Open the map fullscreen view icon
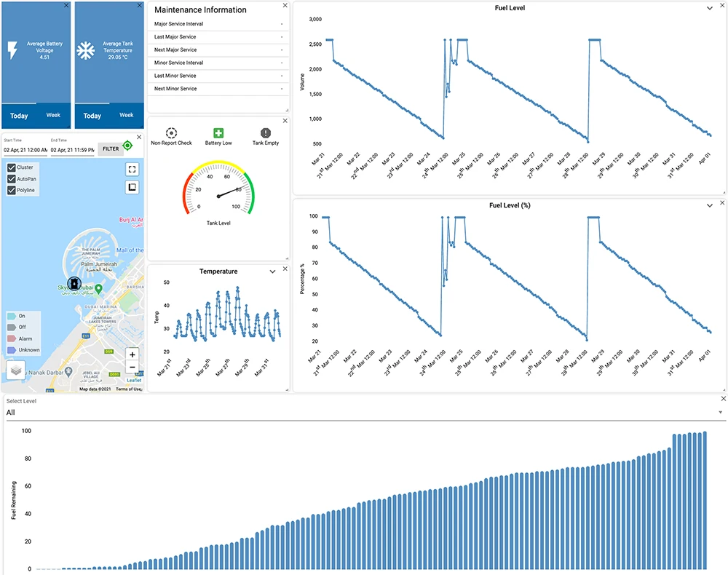This screenshot has height=575, width=728. (x=132, y=170)
